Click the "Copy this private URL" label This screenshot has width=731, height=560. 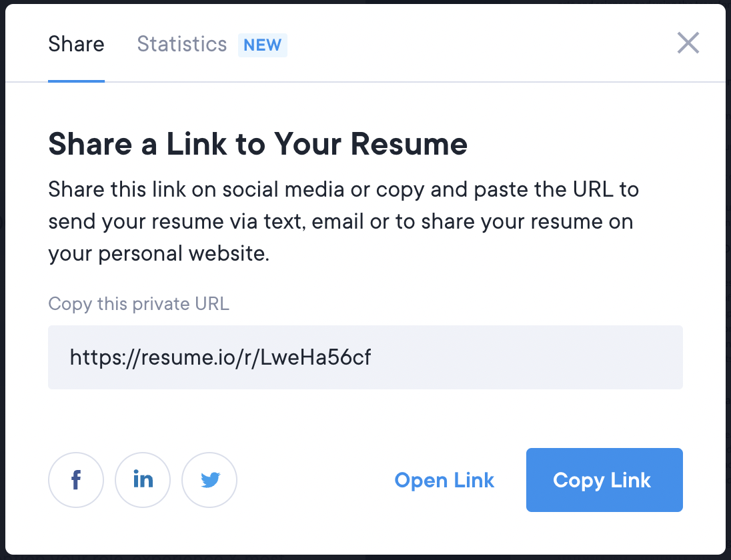point(139,304)
